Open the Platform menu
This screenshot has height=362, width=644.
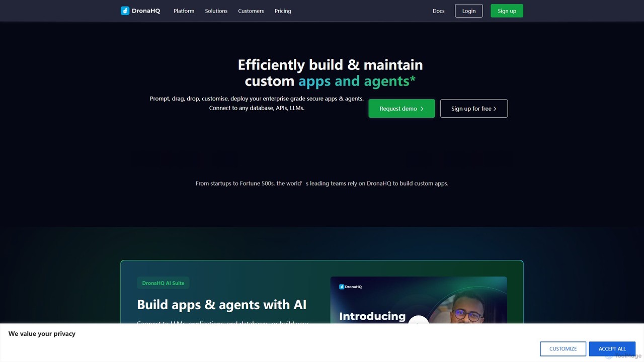(x=184, y=11)
